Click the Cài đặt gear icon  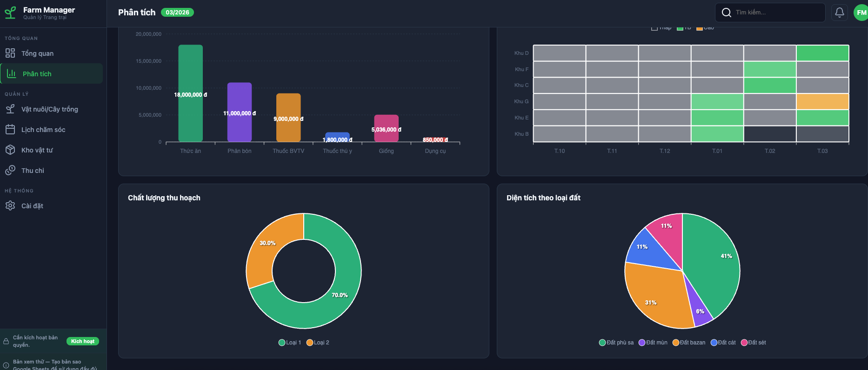click(x=10, y=206)
